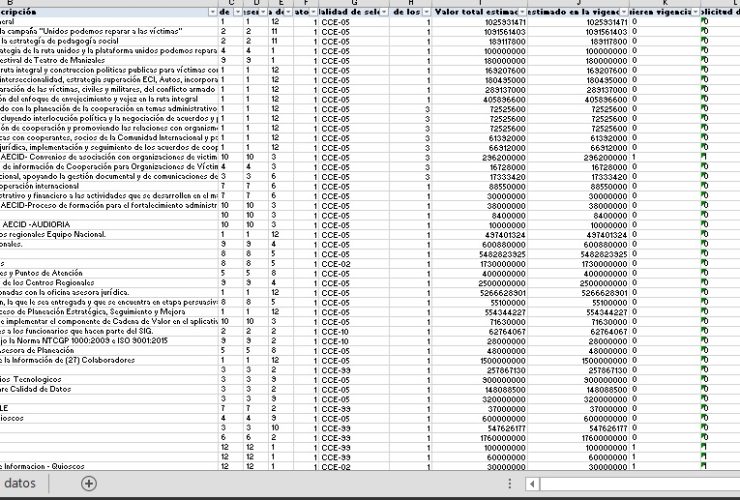
Task: Select the cell mentioning Teatro de Manizales
Action: tap(109, 60)
